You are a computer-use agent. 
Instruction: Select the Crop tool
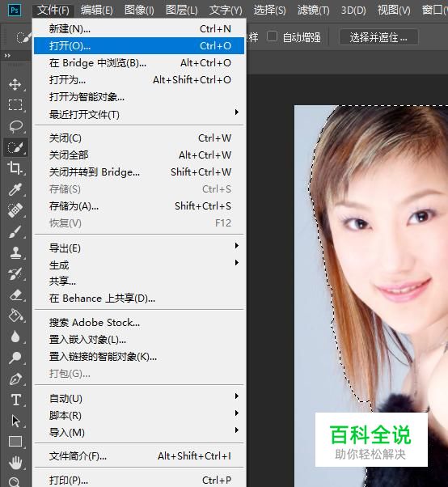click(x=15, y=168)
